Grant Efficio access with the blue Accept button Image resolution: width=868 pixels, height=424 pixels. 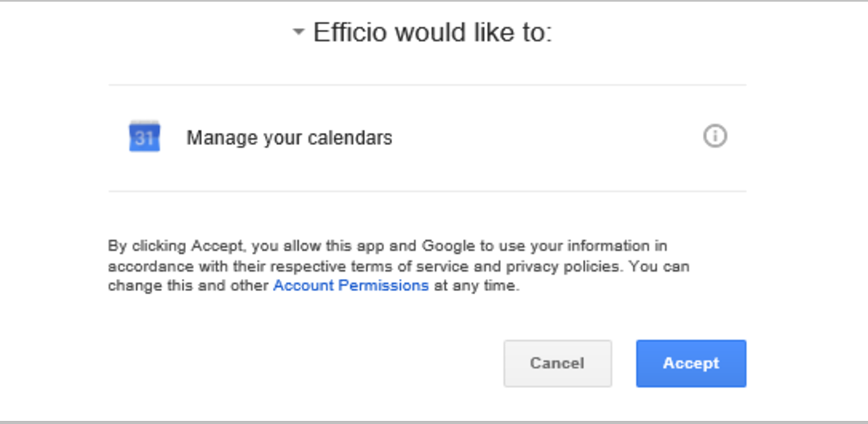pyautogui.click(x=691, y=363)
